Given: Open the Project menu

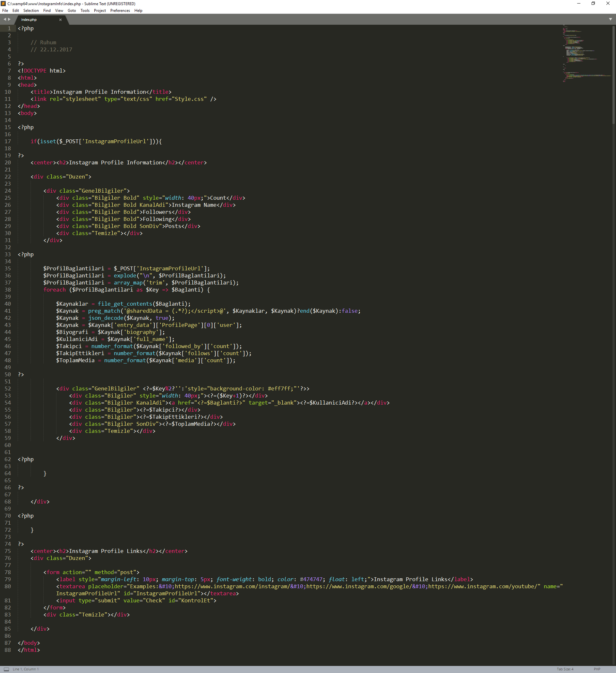Looking at the screenshot, I should pyautogui.click(x=100, y=11).
